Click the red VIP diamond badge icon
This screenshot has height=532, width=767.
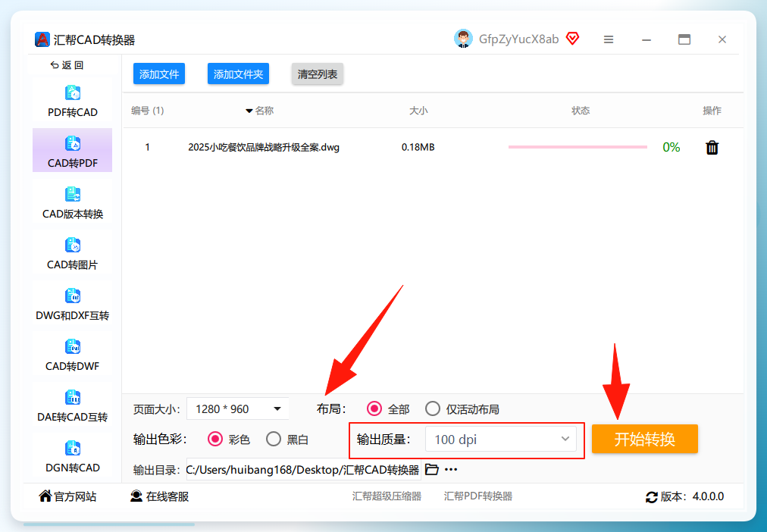(572, 39)
